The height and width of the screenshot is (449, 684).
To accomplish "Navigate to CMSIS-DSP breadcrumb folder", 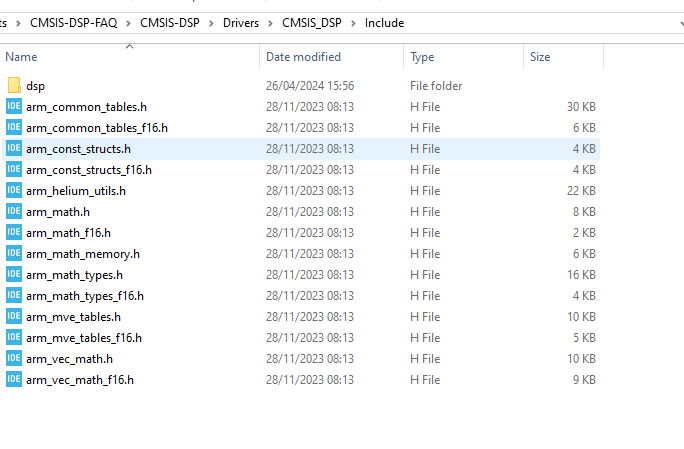I will point(170,23).
